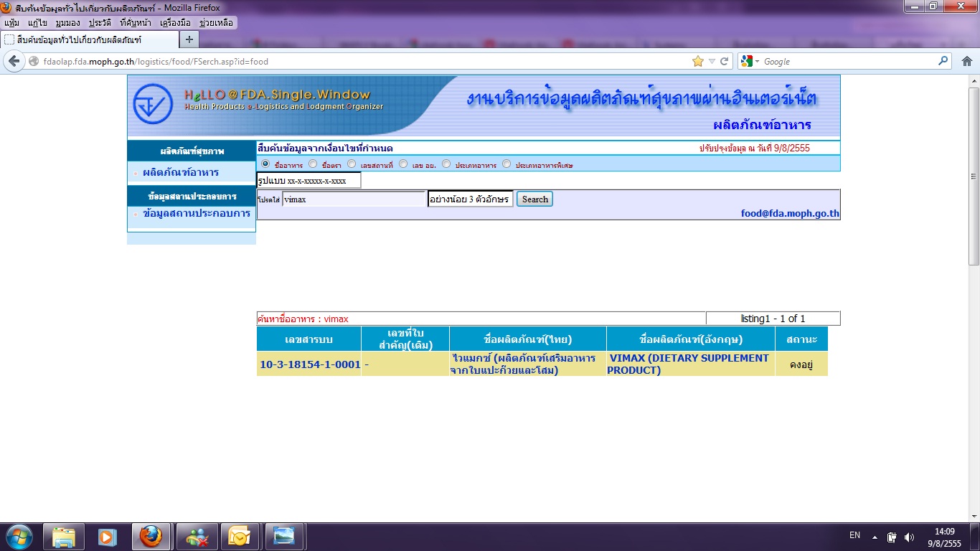Open the ที่คั่นหน้า bookmarks menu

tap(136, 23)
